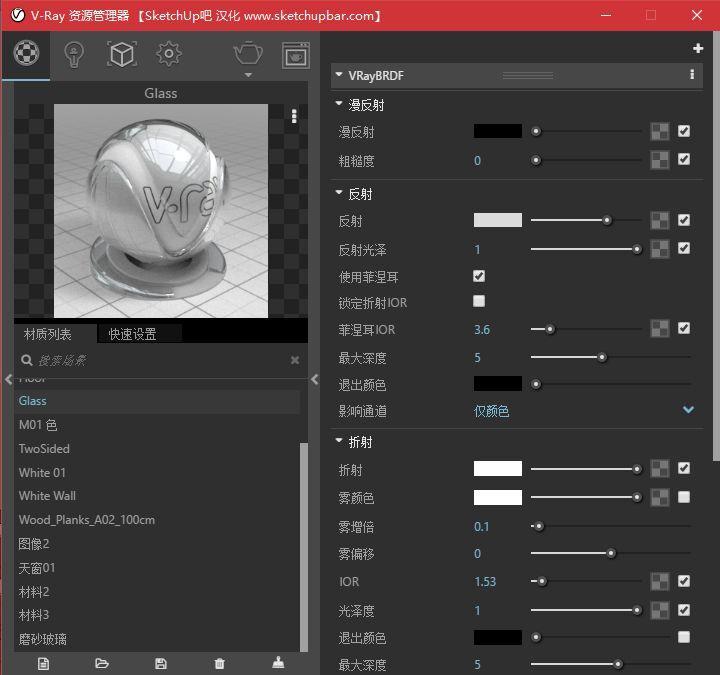Open texture slot for 反射光泽 row
This screenshot has width=720, height=675.
660,249
